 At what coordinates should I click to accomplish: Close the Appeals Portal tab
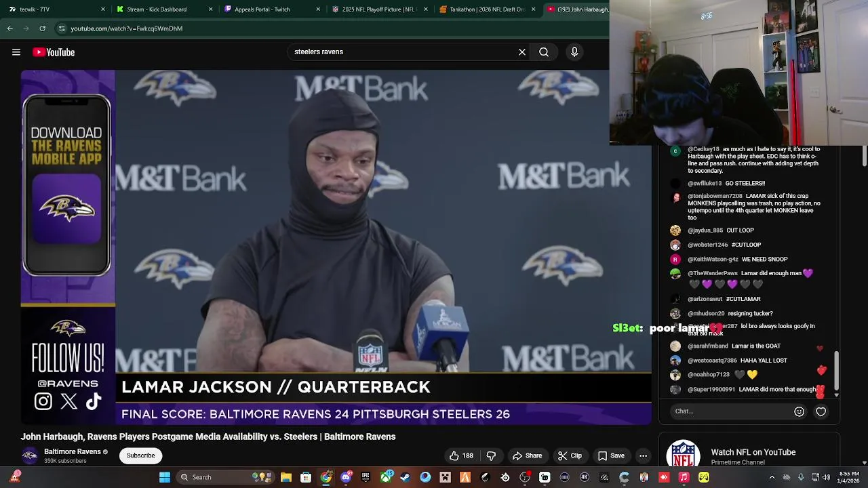318,9
